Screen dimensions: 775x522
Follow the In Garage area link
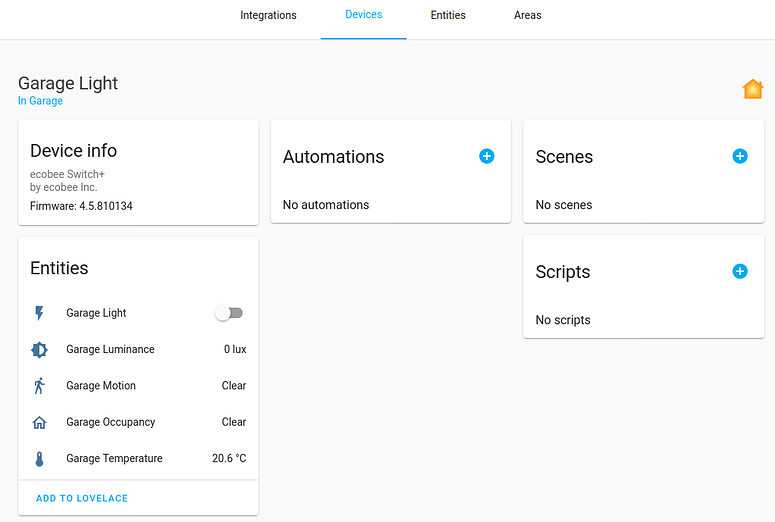41,101
